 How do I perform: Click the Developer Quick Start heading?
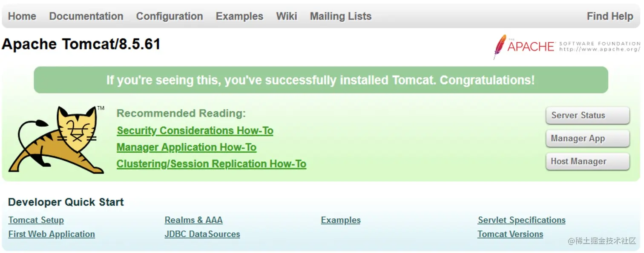[66, 202]
